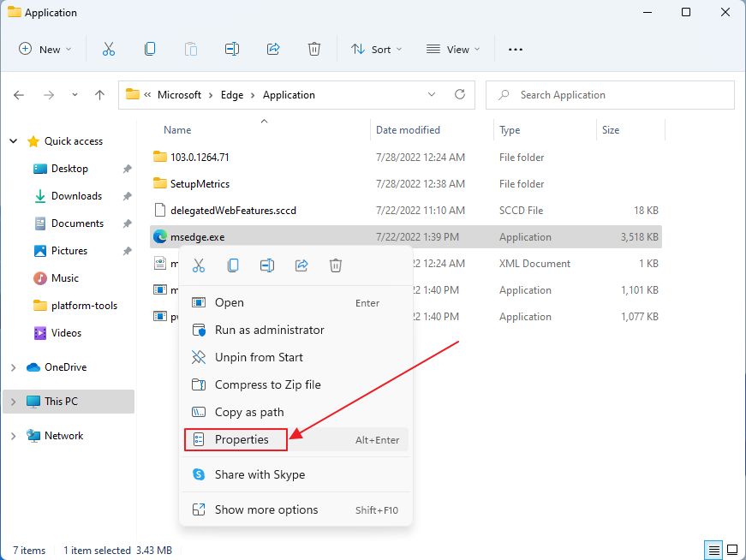Image resolution: width=746 pixels, height=560 pixels.
Task: Click the Rename icon in the top toolbar
Action: point(232,50)
